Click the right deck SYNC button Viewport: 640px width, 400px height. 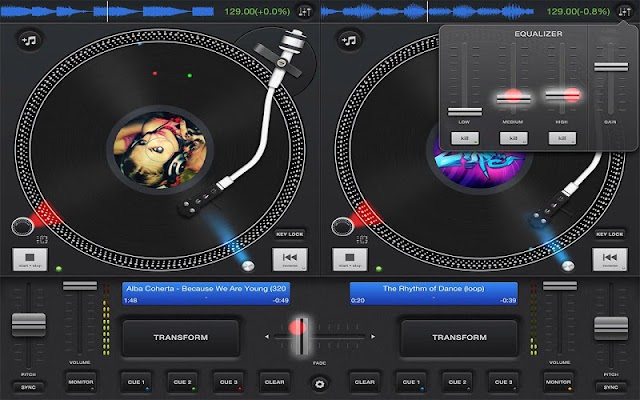click(x=611, y=387)
